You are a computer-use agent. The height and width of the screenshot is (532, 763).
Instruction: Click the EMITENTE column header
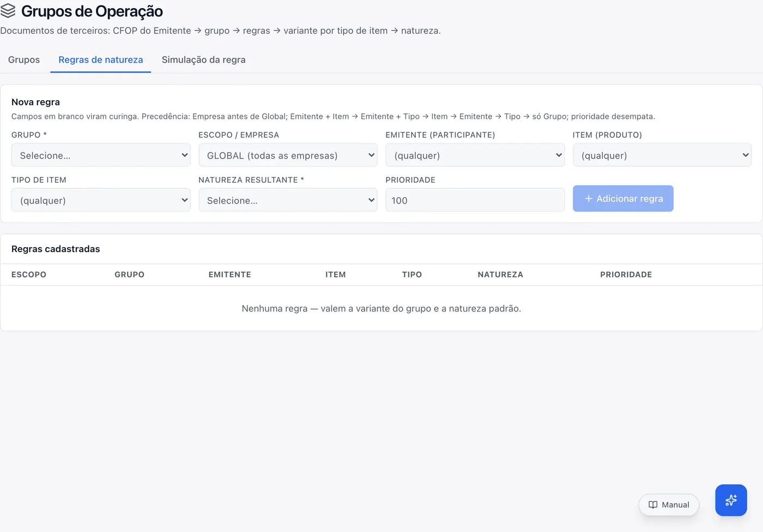pyautogui.click(x=230, y=275)
